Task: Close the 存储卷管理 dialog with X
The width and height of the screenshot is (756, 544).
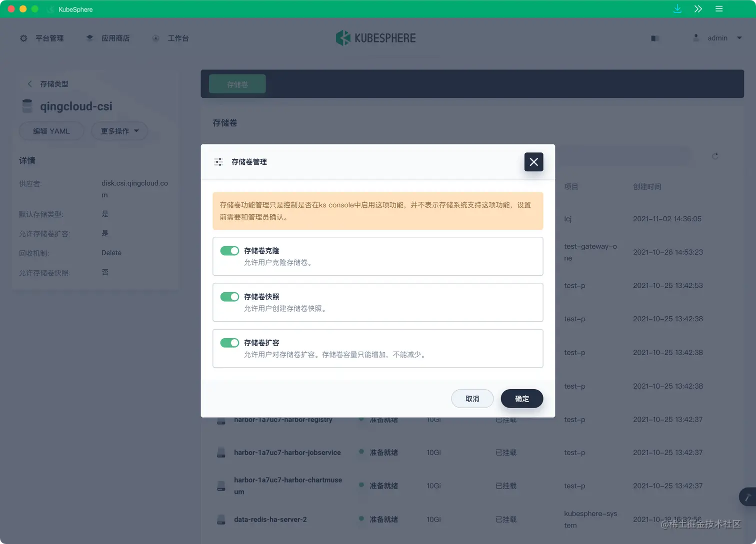Action: tap(533, 162)
